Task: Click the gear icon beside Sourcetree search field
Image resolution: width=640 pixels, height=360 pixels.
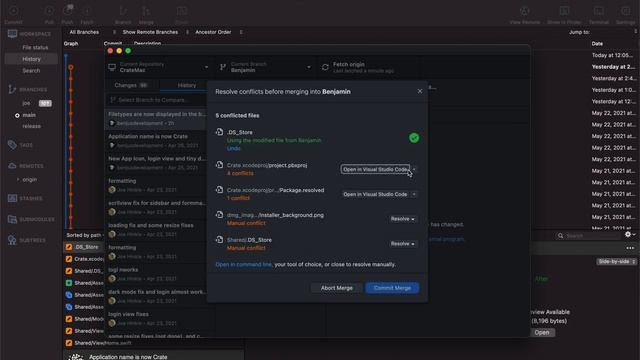Action: 628,234
